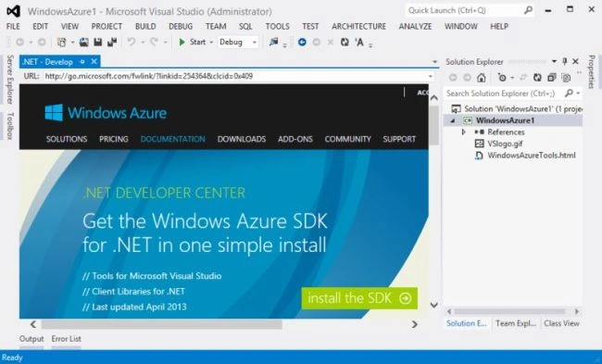Image resolution: width=602 pixels, height=364 pixels.
Task: Click the DOWNLOADS link on Azure page
Action: [242, 139]
